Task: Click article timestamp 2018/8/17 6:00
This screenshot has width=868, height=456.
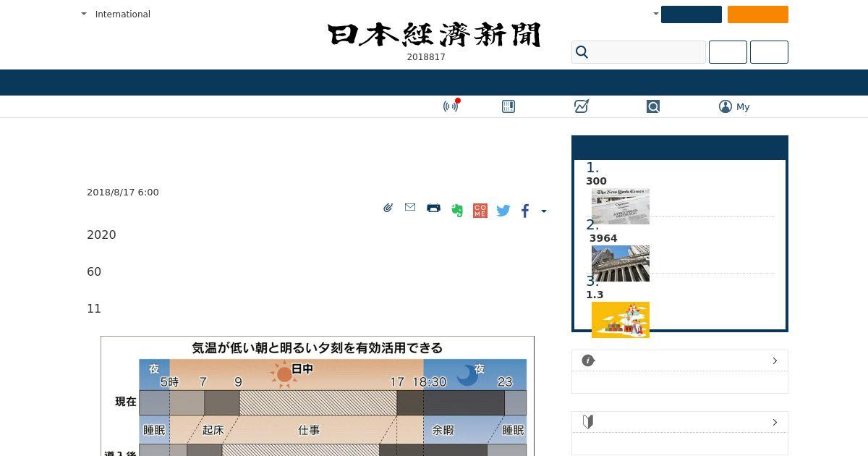Action: 123,192
